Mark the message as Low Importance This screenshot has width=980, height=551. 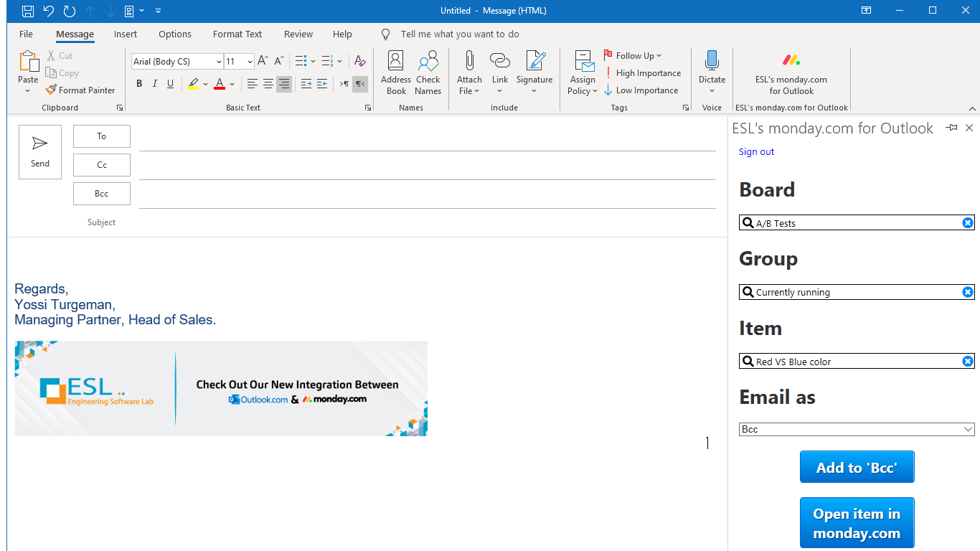641,90
